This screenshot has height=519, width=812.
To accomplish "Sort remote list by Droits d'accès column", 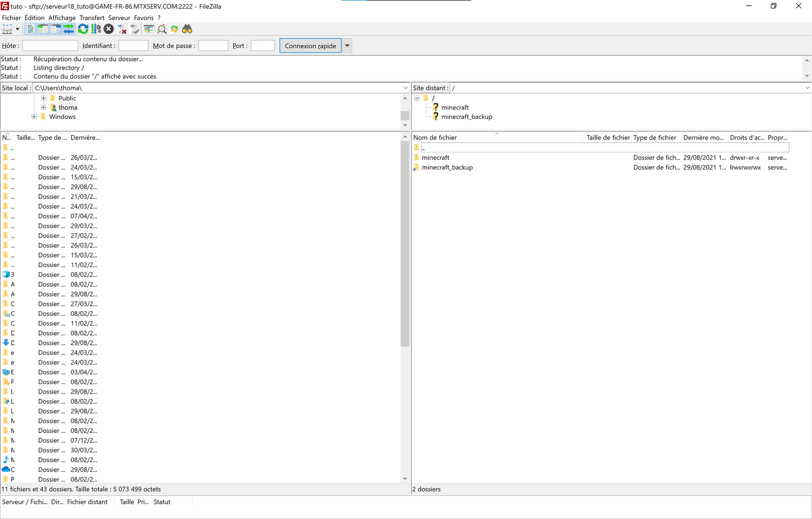I will [x=747, y=138].
